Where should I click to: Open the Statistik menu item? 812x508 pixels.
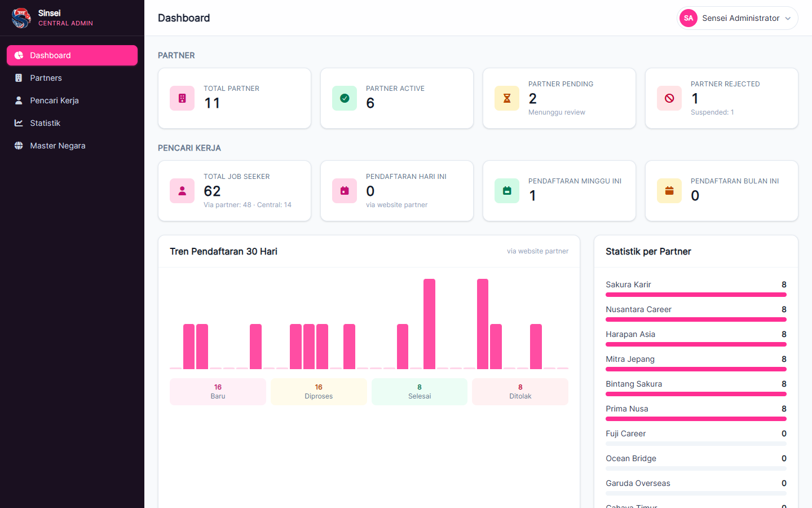[72, 123]
